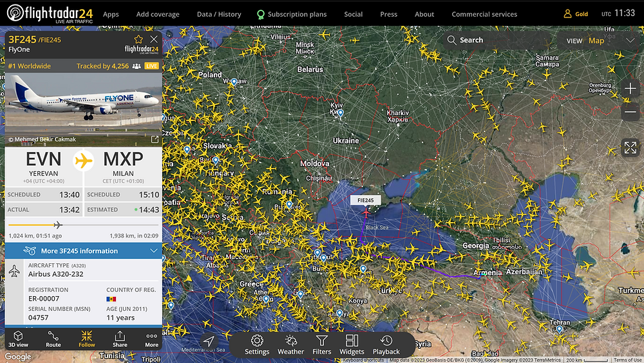644x363 pixels.
Task: Open the Social menu
Action: click(353, 14)
